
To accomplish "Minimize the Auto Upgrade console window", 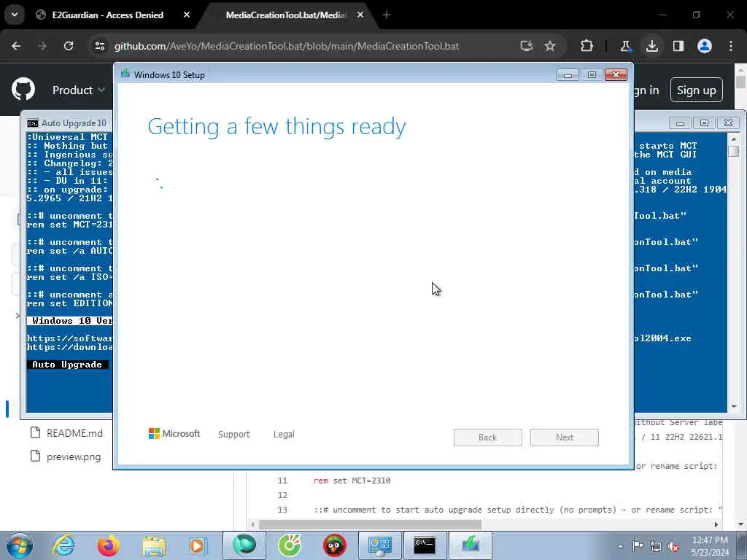I will 680,123.
